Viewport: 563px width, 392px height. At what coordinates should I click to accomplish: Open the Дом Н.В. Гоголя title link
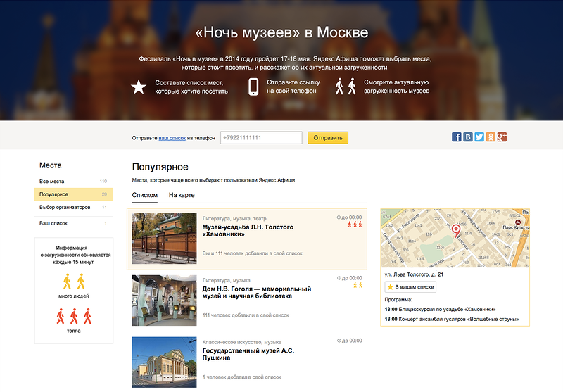pos(257,293)
